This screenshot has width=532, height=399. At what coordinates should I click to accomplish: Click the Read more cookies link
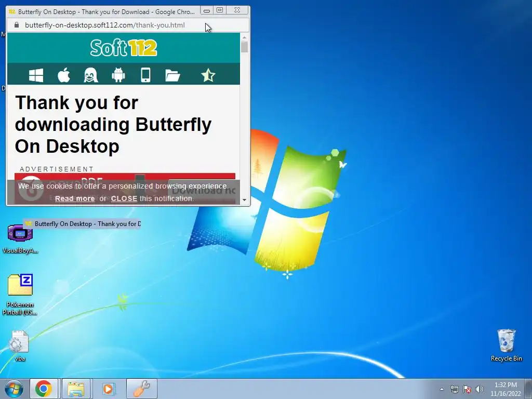[x=75, y=198]
